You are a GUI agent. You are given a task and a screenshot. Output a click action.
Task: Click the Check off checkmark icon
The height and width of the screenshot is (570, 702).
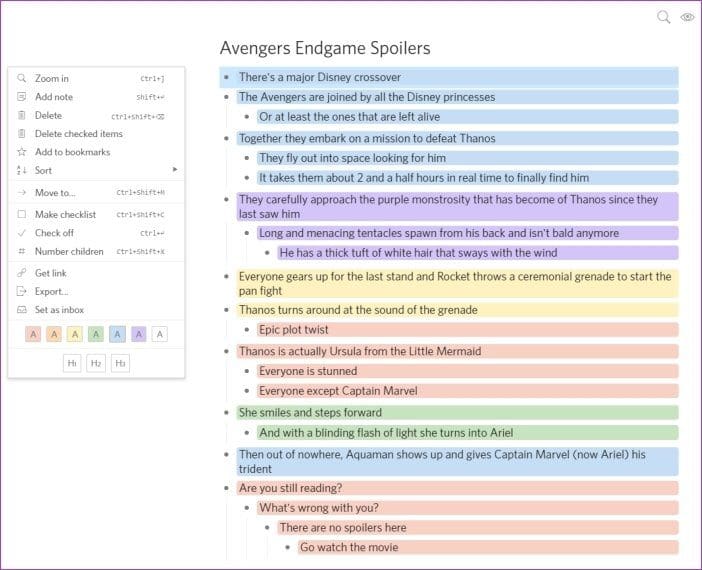(x=21, y=233)
